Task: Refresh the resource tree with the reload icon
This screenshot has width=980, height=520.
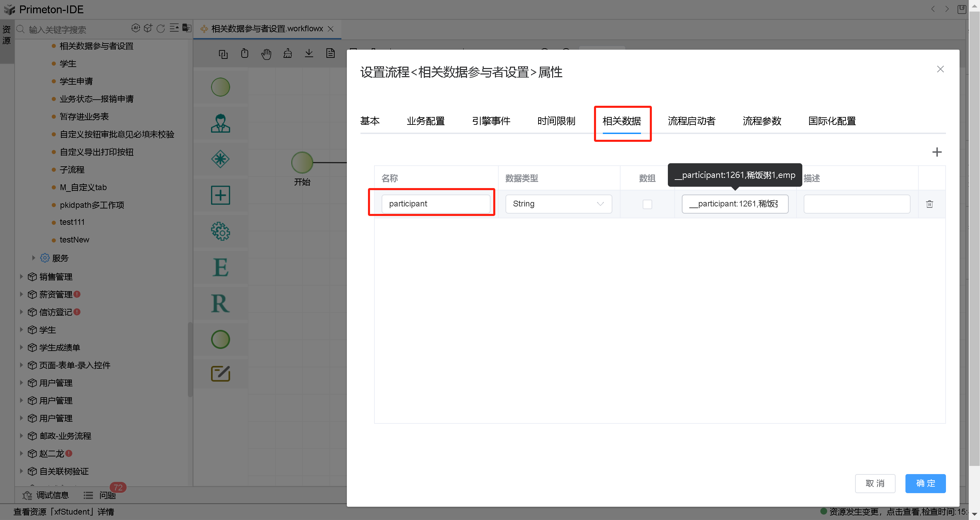Action: click(161, 28)
